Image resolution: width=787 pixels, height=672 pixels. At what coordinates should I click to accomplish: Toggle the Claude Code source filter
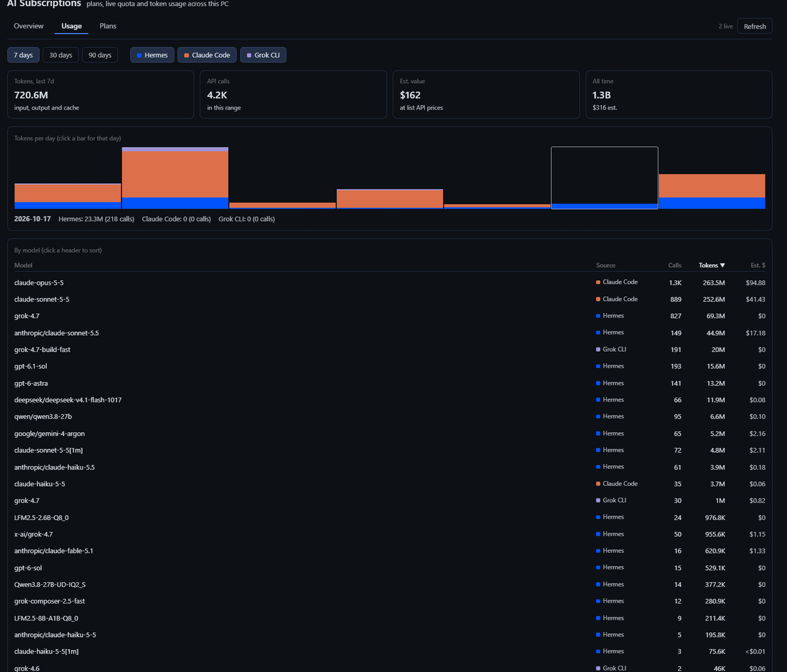click(207, 55)
